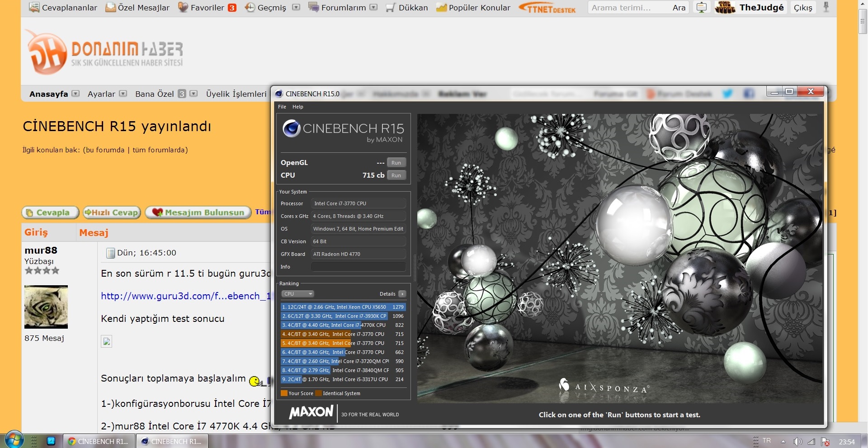
Task: Click the DonanımHaber site logo
Action: (x=104, y=52)
